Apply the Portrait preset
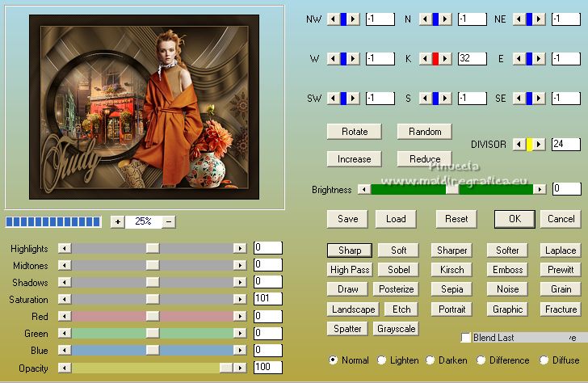Image resolution: width=588 pixels, height=383 pixels. click(x=451, y=309)
